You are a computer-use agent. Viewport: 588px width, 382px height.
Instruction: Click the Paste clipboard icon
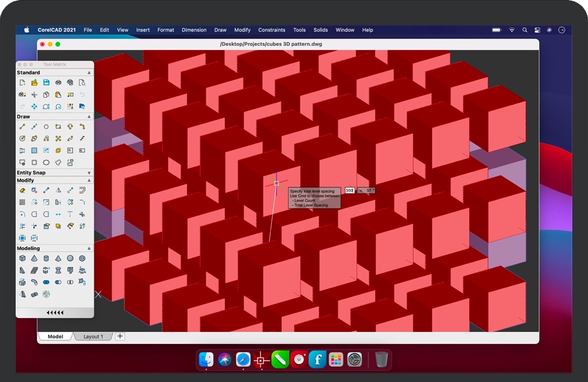pyautogui.click(x=58, y=95)
